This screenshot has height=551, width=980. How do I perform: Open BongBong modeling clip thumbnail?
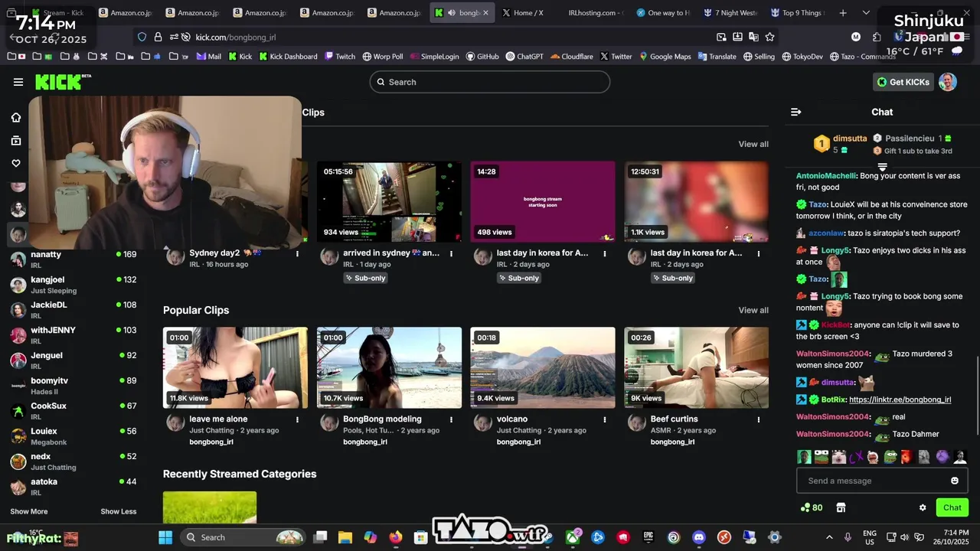coord(389,368)
